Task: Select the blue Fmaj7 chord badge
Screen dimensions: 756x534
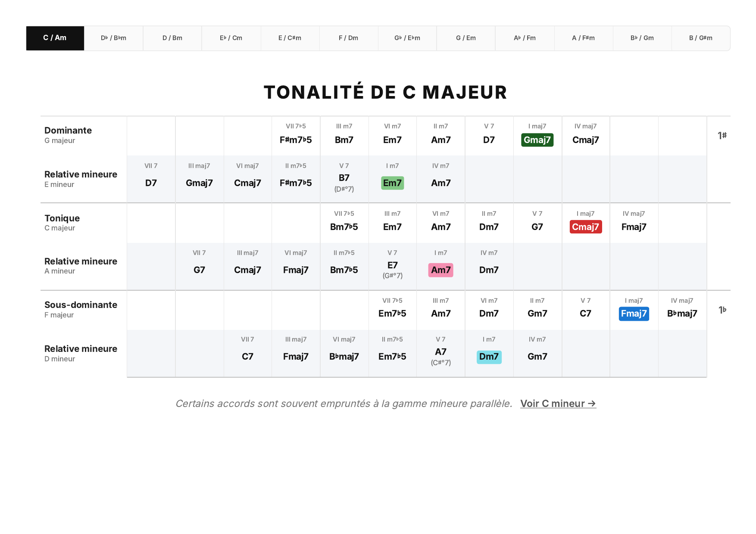Action: [634, 314]
